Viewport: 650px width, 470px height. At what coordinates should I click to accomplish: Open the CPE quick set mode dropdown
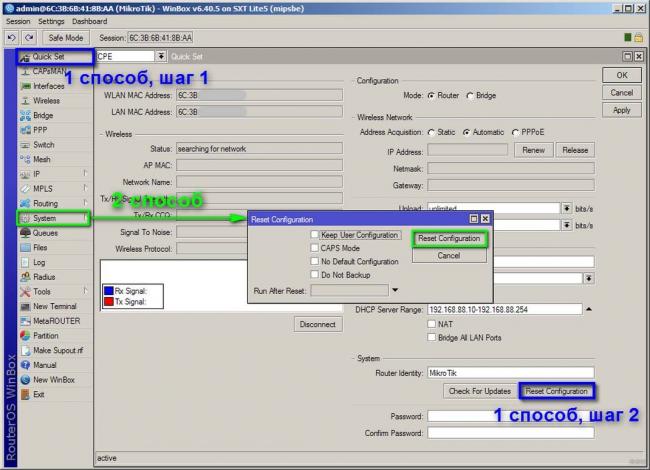click(x=161, y=56)
